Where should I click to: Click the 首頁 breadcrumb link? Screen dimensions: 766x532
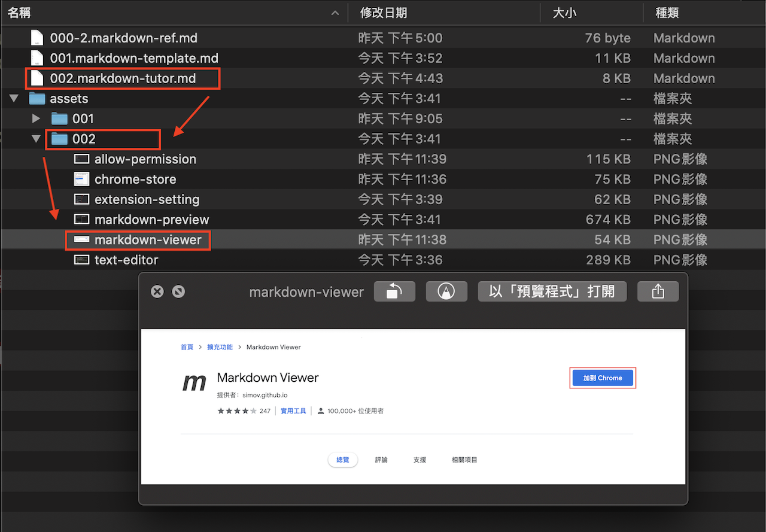[x=187, y=347]
